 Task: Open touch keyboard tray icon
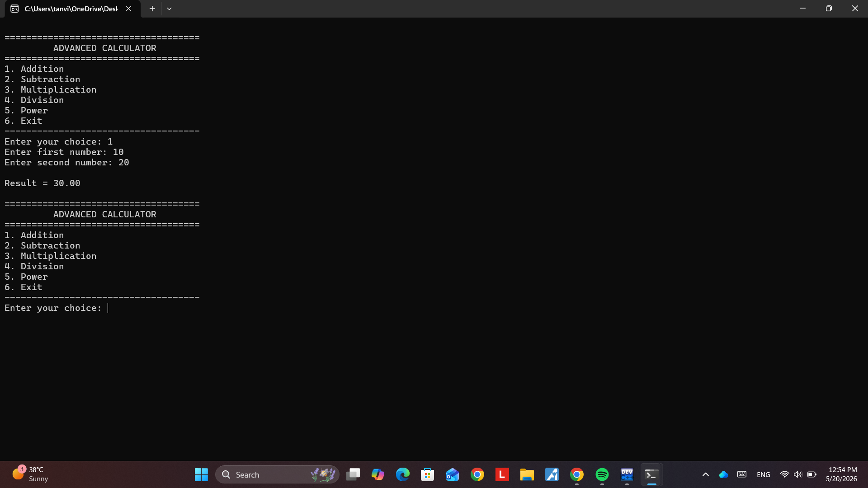coord(742,474)
